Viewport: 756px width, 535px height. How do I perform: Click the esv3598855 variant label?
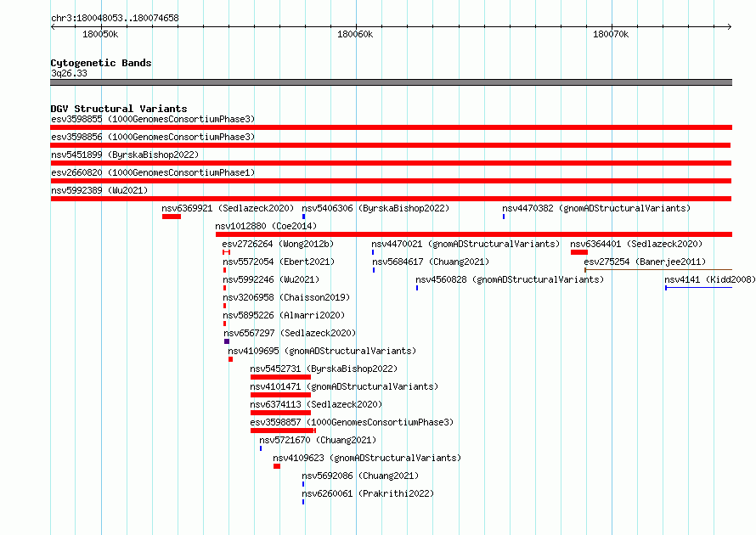tap(153, 119)
